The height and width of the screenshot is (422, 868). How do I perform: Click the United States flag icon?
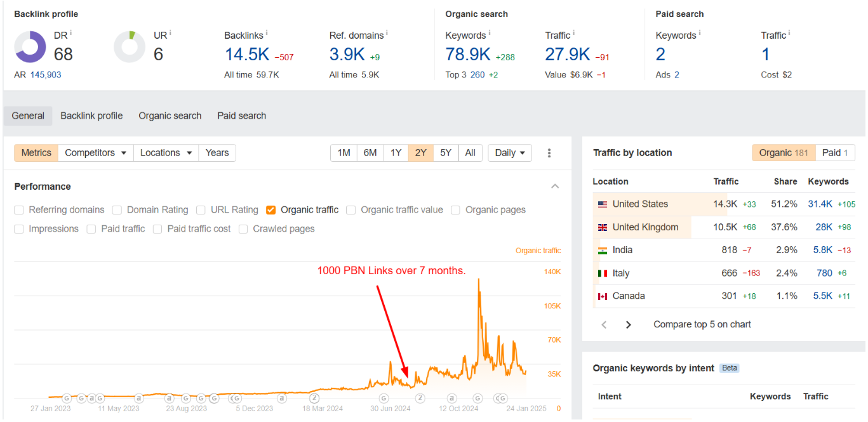tap(603, 204)
